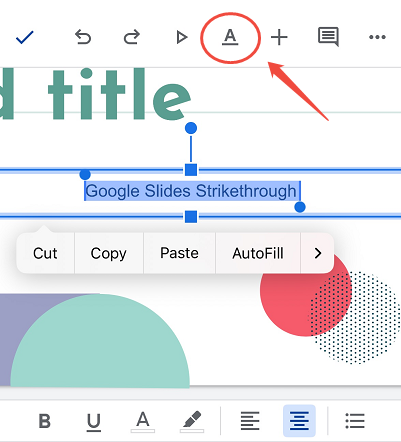This screenshot has height=442, width=401.
Task: Choose Copy from the popup menu
Action: [109, 253]
